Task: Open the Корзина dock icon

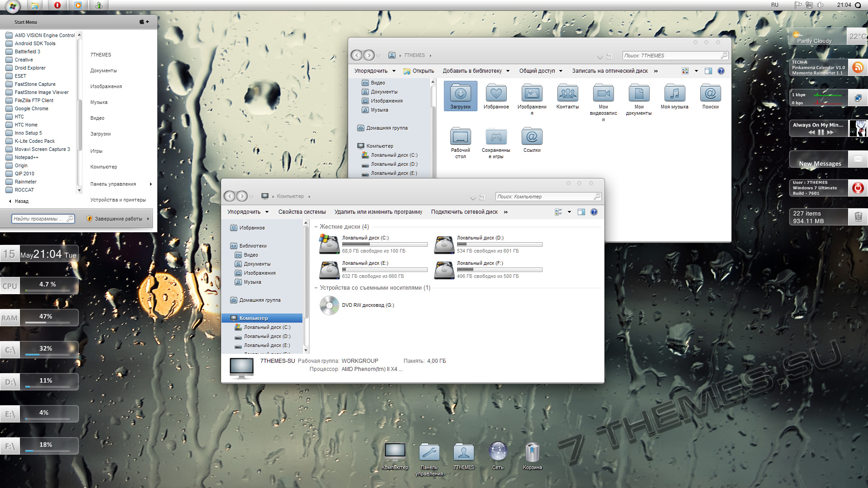Action: click(x=532, y=455)
